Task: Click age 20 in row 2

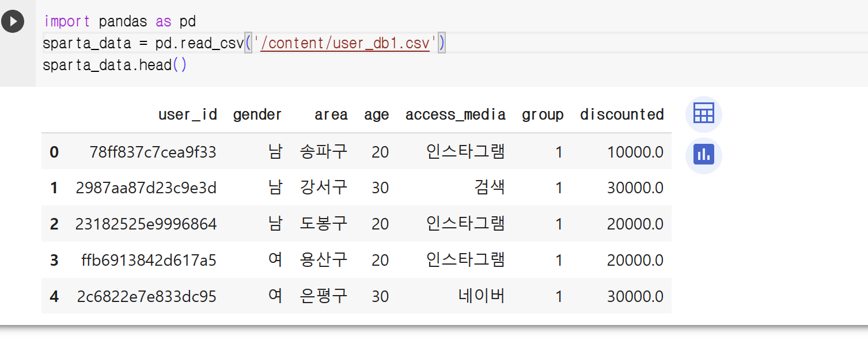Action: [x=380, y=224]
